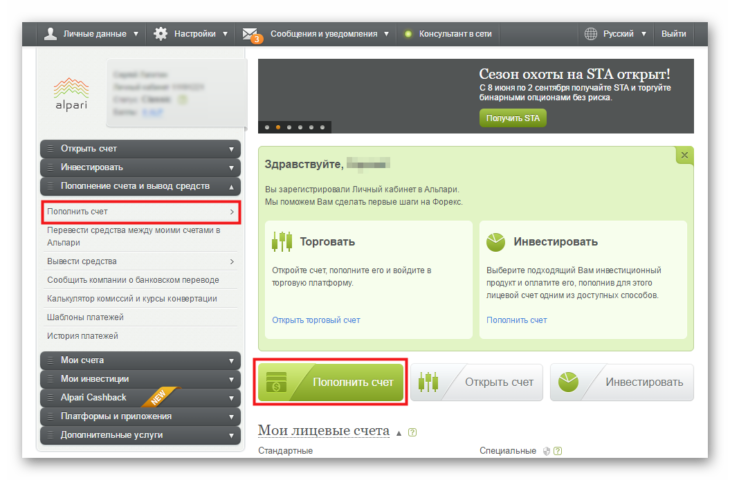Viewport: 730px width, 480px height.
Task: Click the Мои лицевые счета heading
Action: (x=324, y=431)
